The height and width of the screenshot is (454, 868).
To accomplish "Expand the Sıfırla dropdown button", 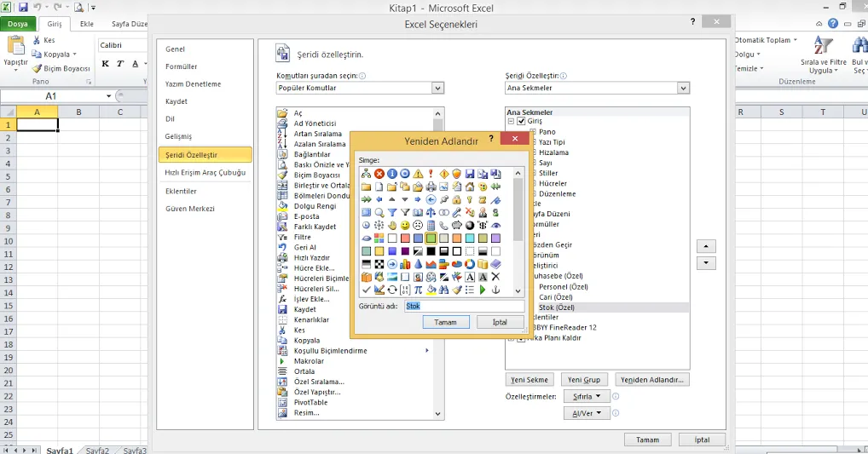I will pyautogui.click(x=587, y=396).
